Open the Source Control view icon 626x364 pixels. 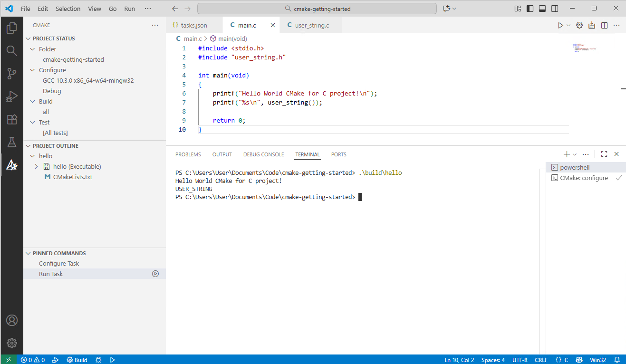tap(11, 73)
